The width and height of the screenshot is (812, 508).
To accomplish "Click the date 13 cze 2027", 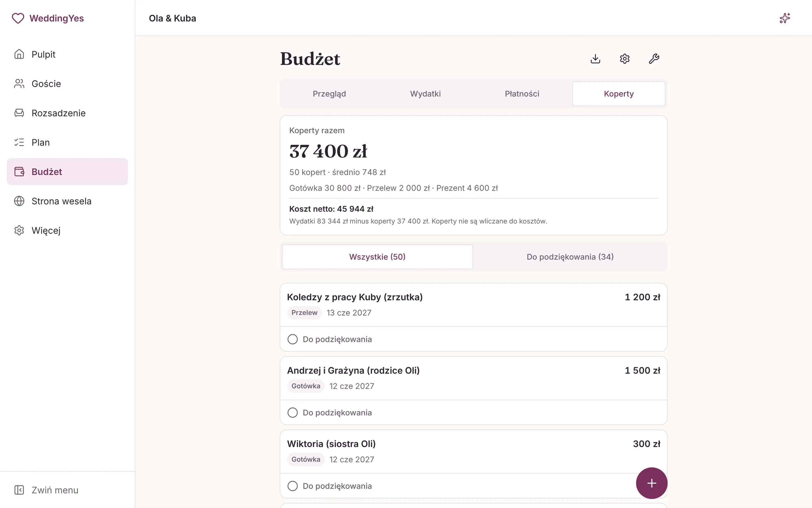I will (x=349, y=313).
